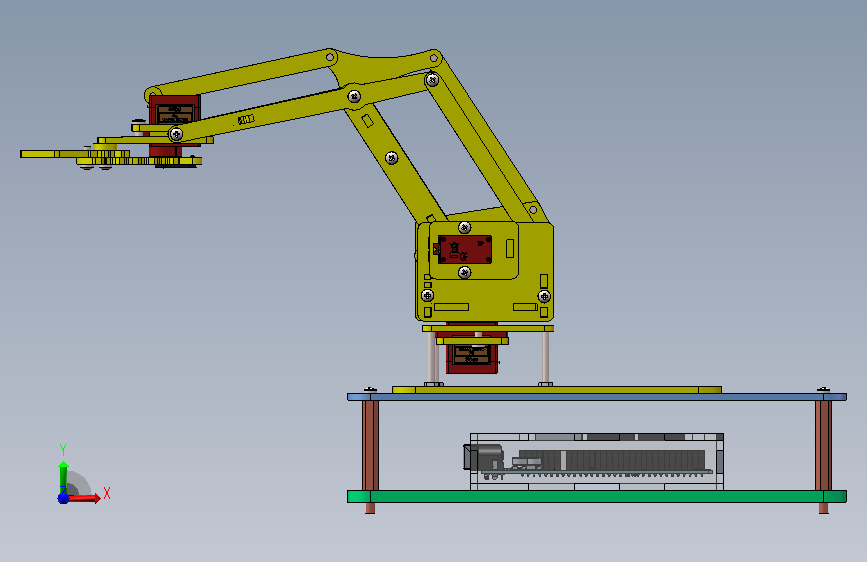The height and width of the screenshot is (562, 867).
Task: Select the screw on blue plate's right corner
Action: coord(823,390)
